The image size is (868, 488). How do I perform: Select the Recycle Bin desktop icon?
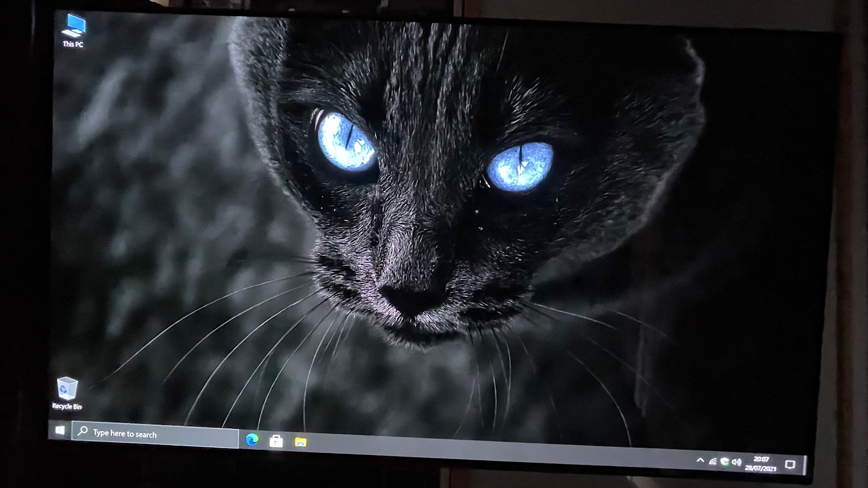click(x=67, y=394)
